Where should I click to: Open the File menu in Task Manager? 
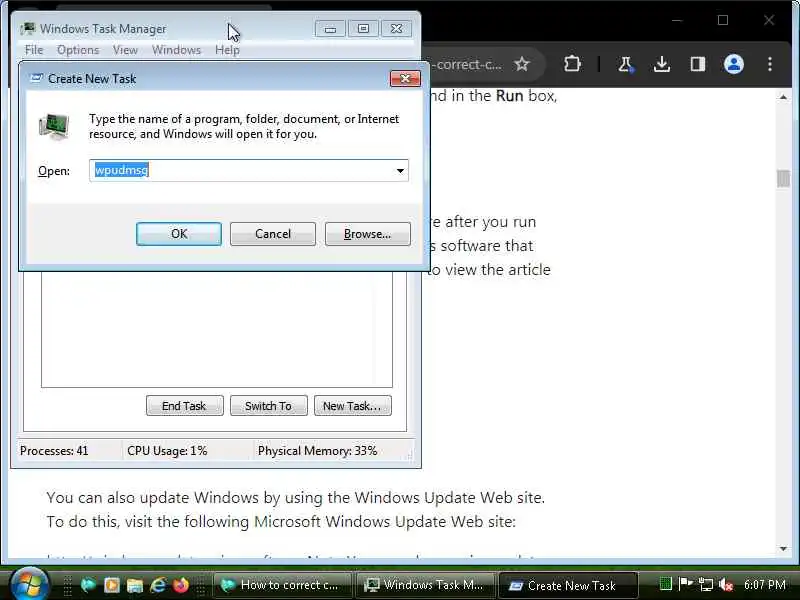[34, 50]
